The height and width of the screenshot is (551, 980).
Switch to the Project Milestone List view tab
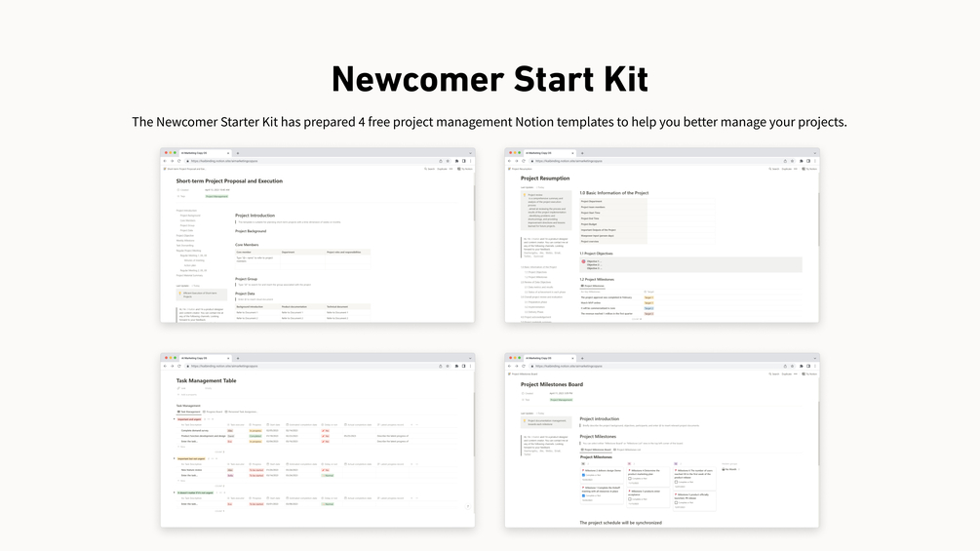pos(628,450)
